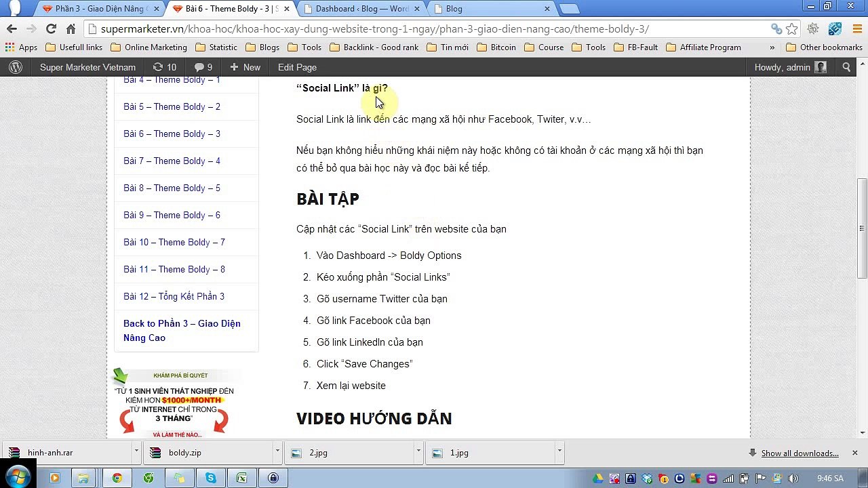View the 9 pending comments

pyautogui.click(x=203, y=67)
